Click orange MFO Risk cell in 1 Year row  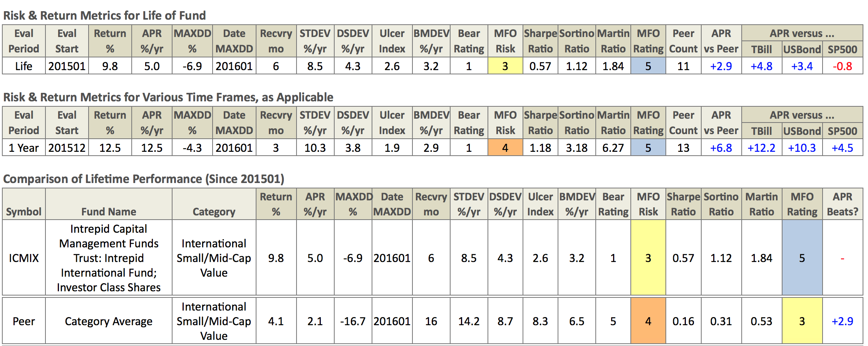click(505, 148)
